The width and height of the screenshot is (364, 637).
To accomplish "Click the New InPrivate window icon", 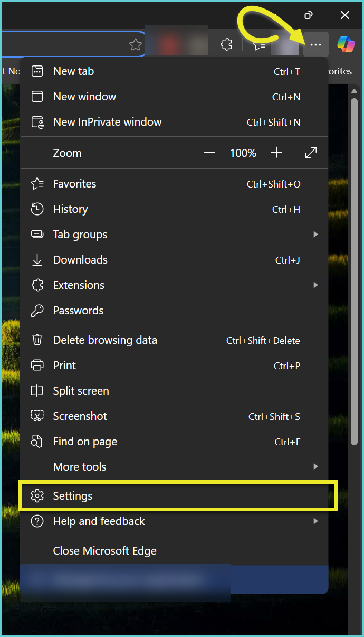I will pos(37,122).
